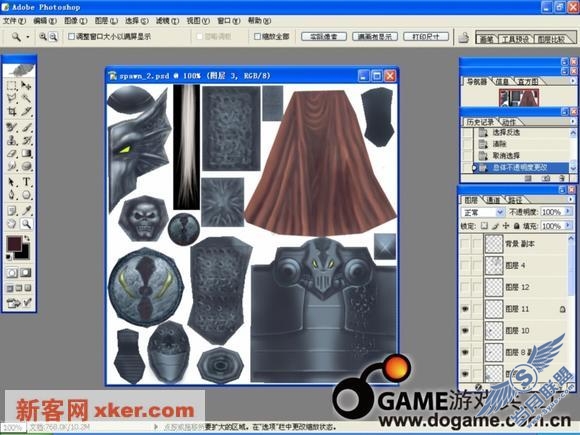Select the Clone Stamp tool

11,140
